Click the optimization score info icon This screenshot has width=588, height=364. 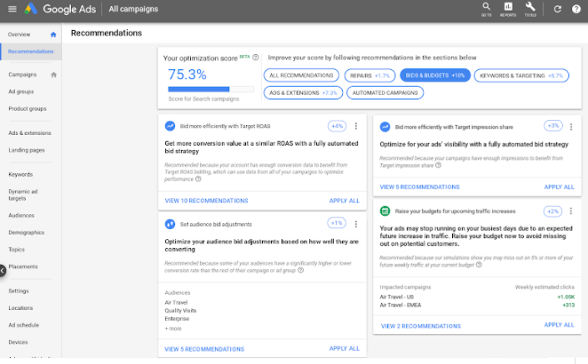pyautogui.click(x=255, y=58)
